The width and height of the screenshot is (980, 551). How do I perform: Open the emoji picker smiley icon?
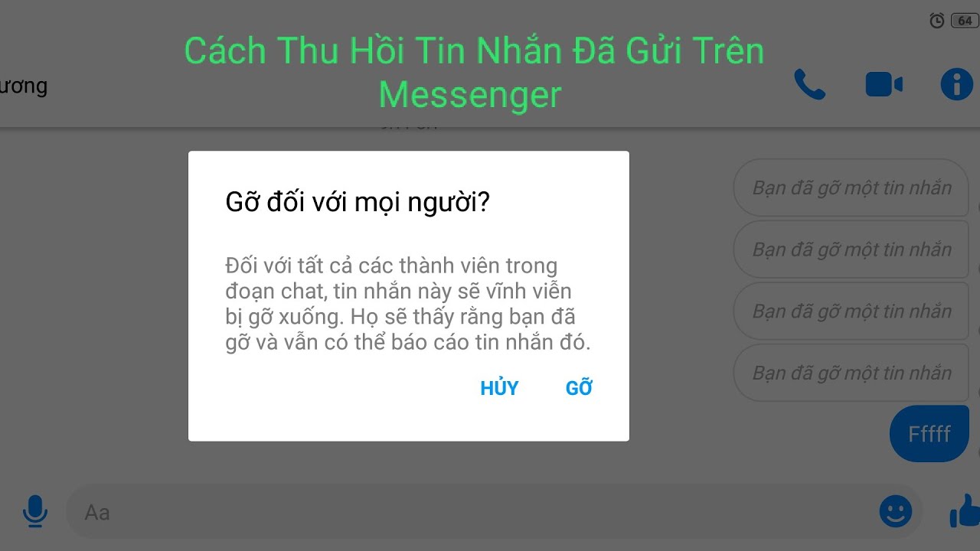[896, 511]
